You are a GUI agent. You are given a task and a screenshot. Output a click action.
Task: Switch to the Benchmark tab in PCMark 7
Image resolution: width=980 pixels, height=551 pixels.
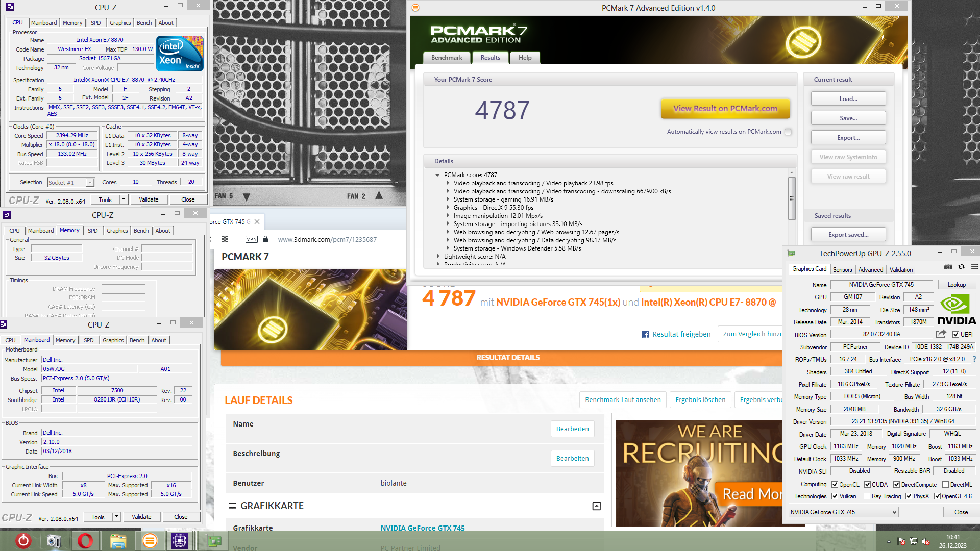point(447,58)
